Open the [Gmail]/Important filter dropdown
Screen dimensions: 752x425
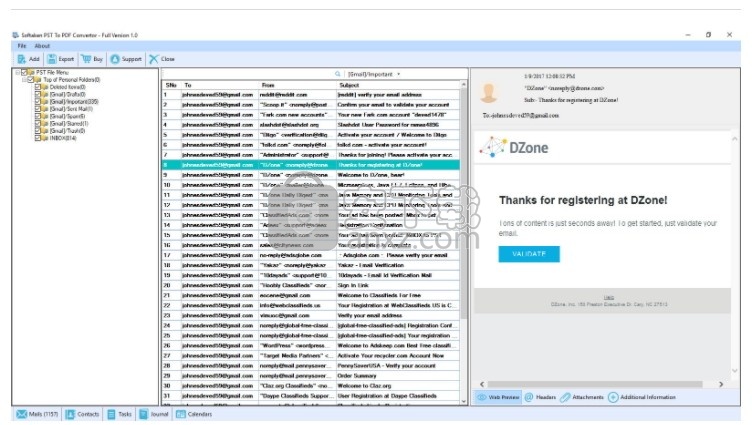(373, 74)
